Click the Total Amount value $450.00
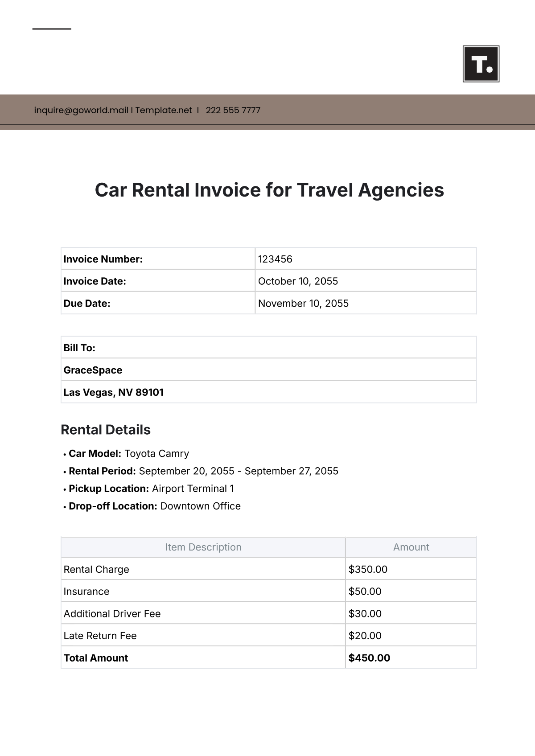Screen dimensions: 535x756 (369, 658)
